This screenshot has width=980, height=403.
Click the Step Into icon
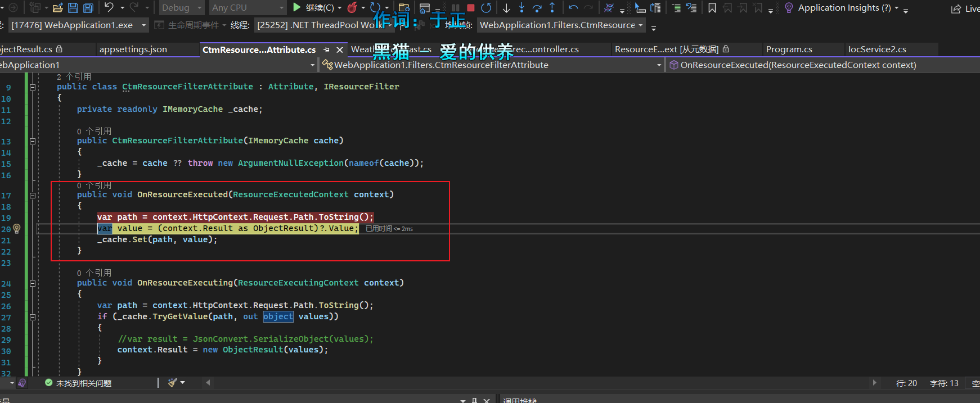pos(522,7)
